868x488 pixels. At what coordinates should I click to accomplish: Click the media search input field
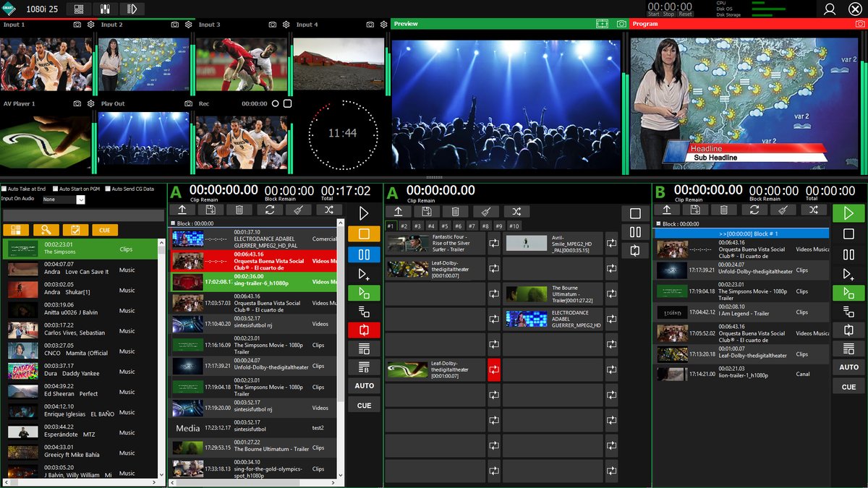click(x=84, y=215)
